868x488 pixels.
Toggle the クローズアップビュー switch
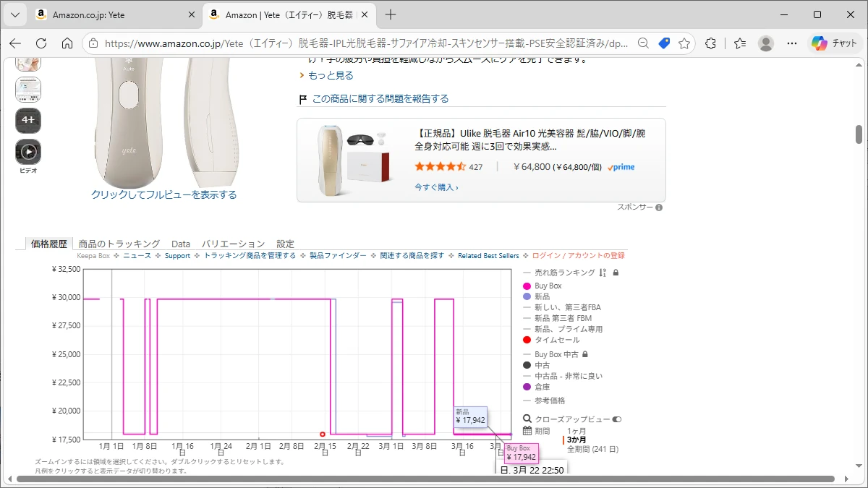tap(617, 419)
